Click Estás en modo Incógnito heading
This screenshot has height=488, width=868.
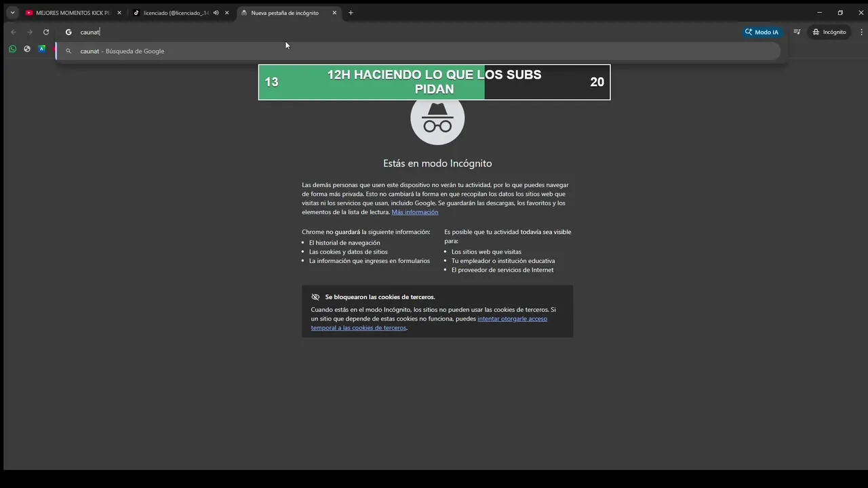point(437,163)
